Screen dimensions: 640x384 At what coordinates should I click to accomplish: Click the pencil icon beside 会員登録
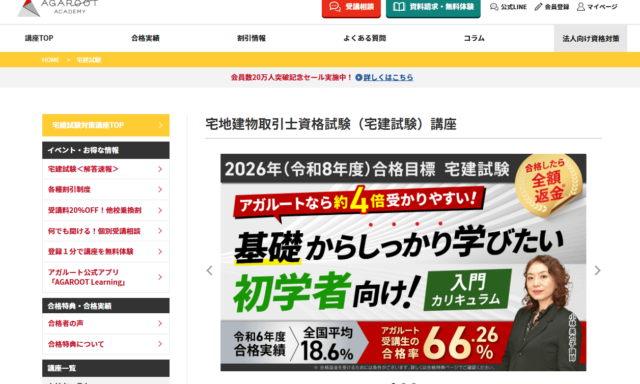[538, 7]
